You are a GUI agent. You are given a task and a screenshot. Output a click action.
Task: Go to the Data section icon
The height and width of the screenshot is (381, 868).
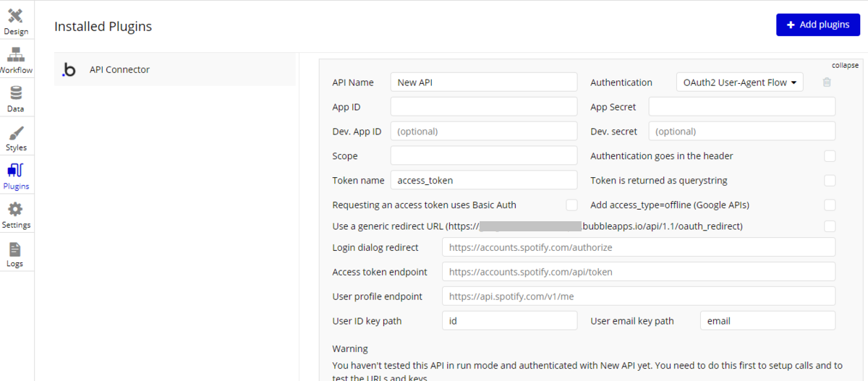pos(15,93)
